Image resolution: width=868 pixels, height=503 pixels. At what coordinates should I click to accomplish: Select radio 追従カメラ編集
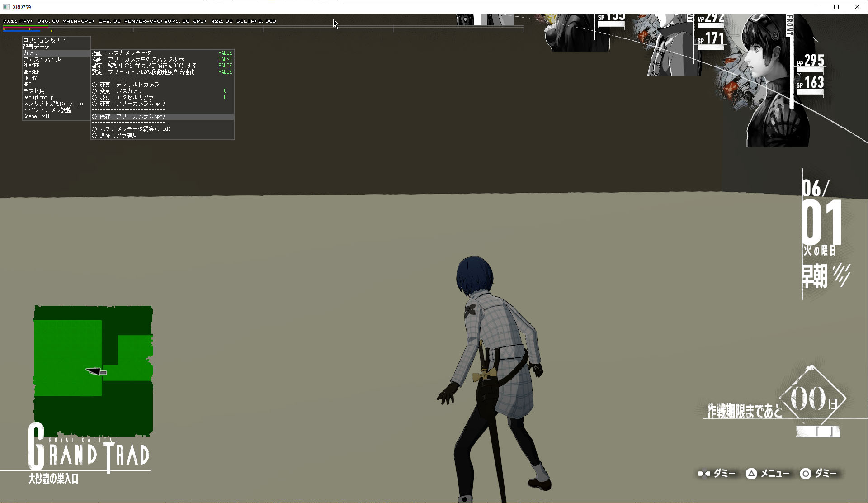click(94, 135)
